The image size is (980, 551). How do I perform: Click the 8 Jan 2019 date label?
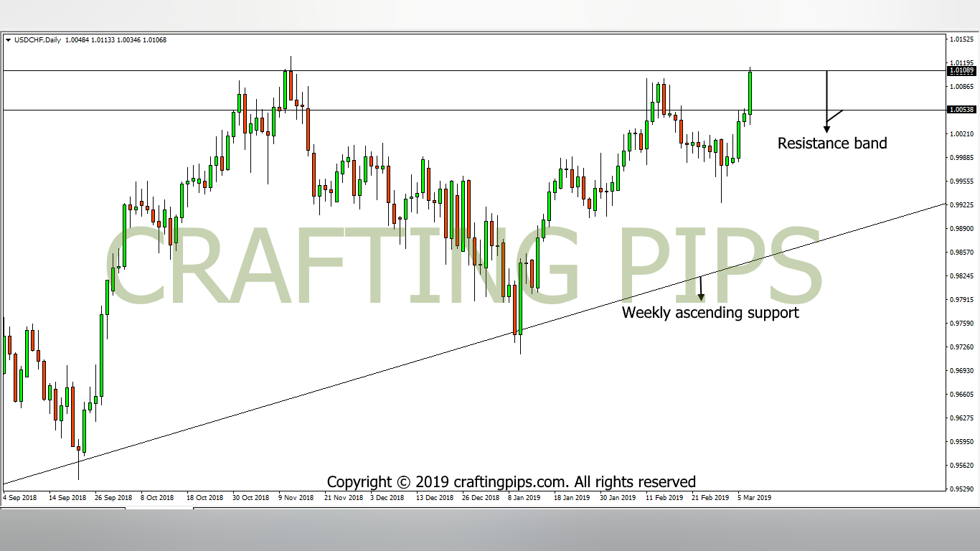[524, 497]
